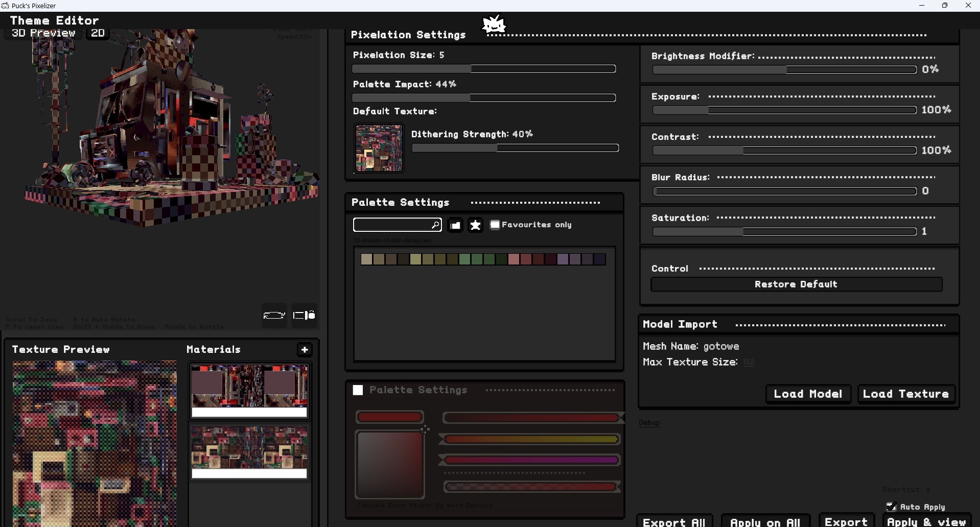The height and width of the screenshot is (527, 980).
Task: Click the Model Import heading
Action: click(680, 324)
